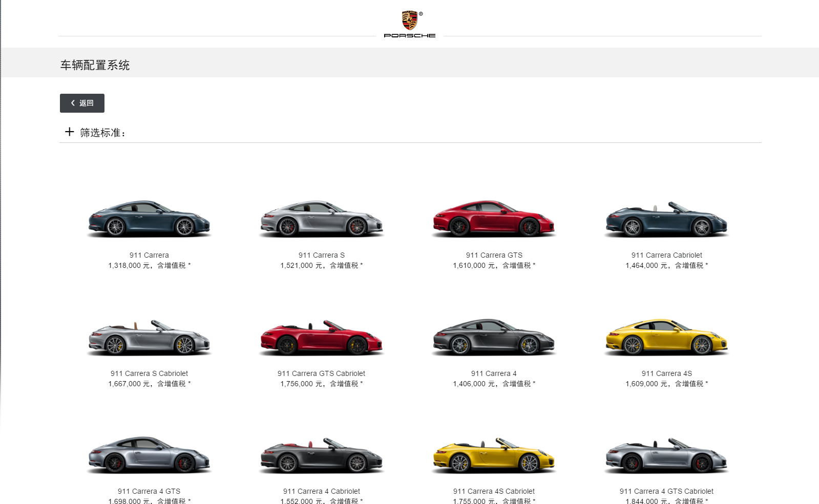Select the silver 911 Carrera S image

pos(322,219)
